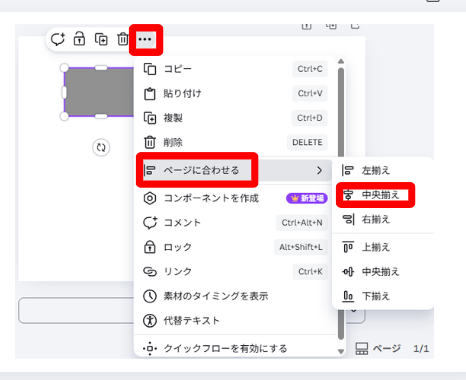Select コピー from the context menu
The image size is (466, 380).
point(235,69)
